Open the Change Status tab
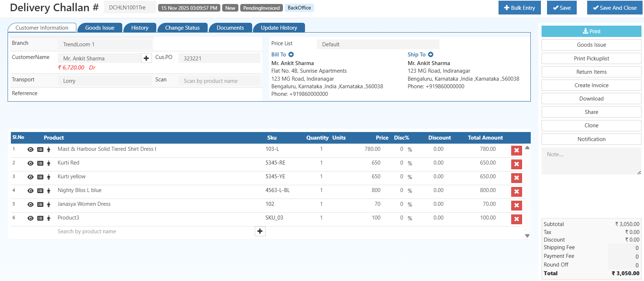 tap(182, 28)
